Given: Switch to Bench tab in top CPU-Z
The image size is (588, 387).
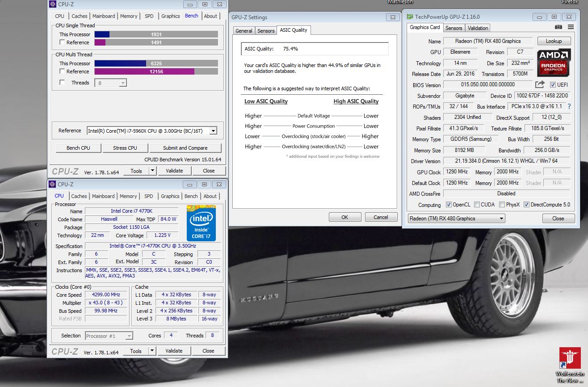Looking at the screenshot, I should pos(191,16).
